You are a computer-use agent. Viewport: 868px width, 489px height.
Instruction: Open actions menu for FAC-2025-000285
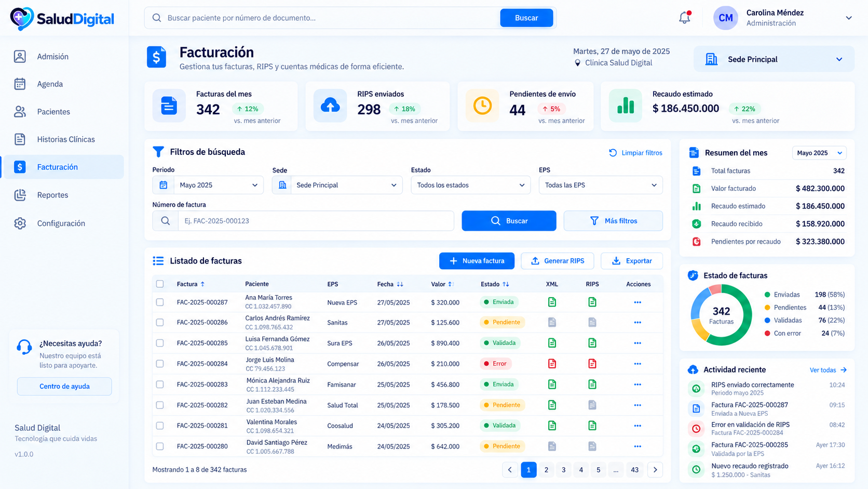638,343
